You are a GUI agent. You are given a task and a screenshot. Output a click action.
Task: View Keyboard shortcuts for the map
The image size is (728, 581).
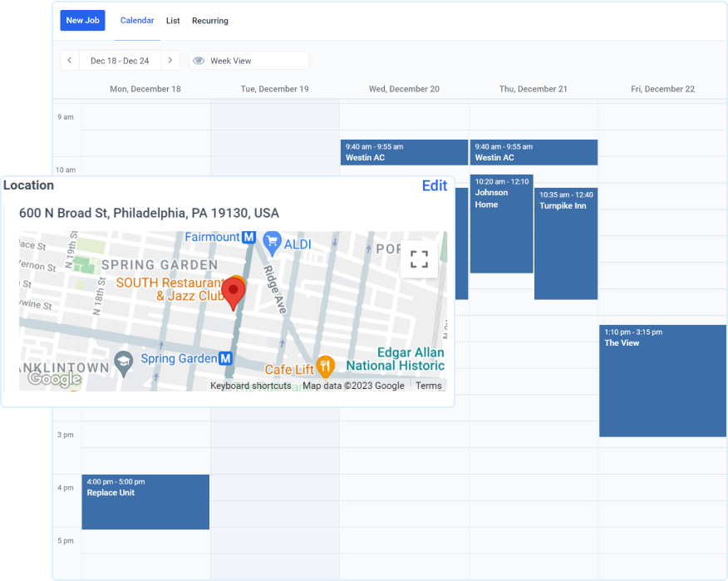[250, 386]
